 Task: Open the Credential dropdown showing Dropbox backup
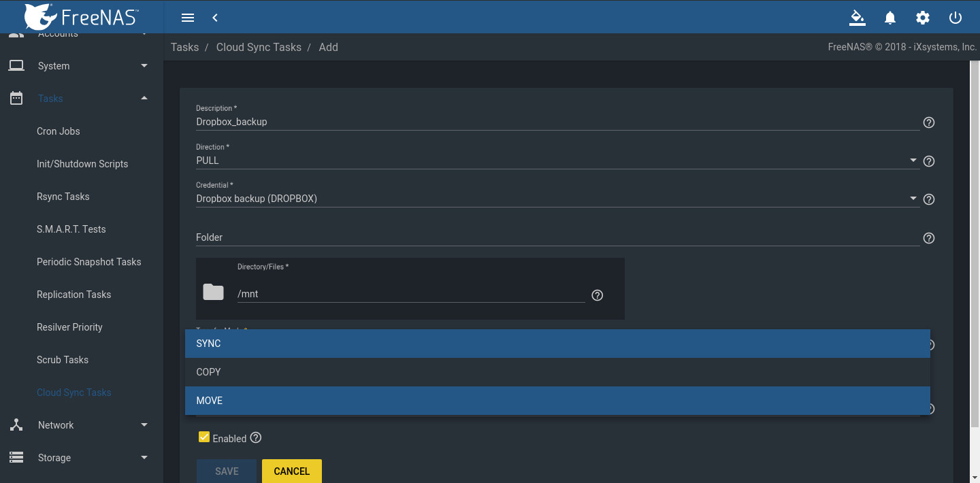coord(557,199)
